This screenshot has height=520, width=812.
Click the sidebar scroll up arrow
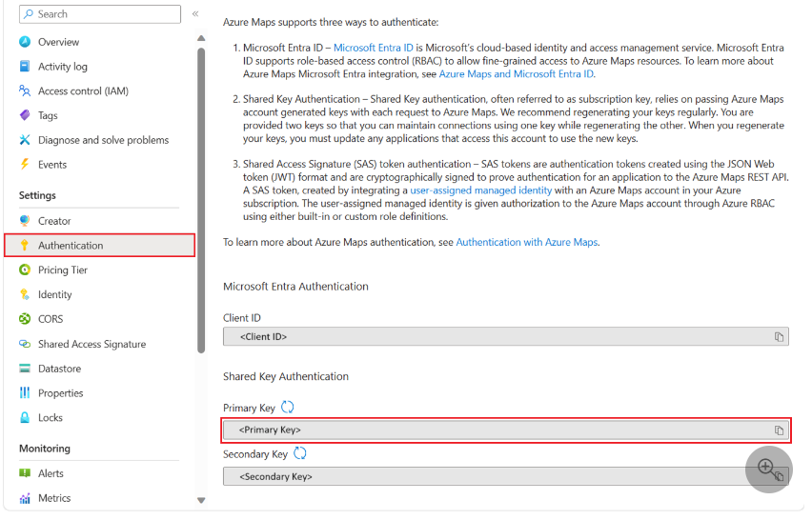pos(201,38)
